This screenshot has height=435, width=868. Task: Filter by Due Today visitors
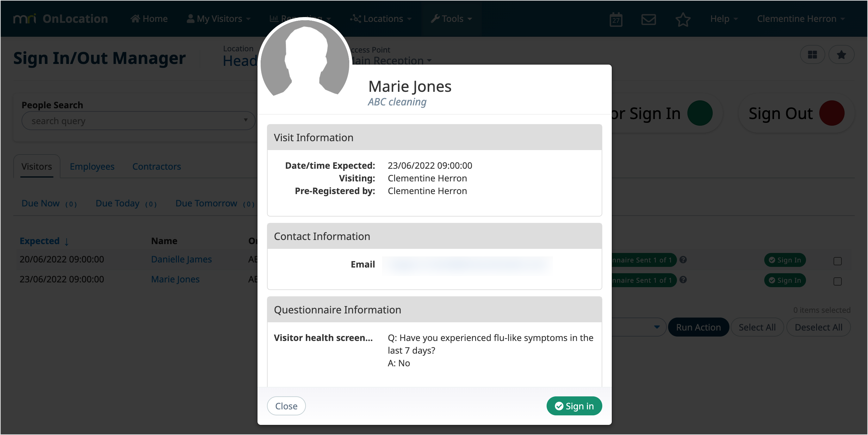point(126,203)
